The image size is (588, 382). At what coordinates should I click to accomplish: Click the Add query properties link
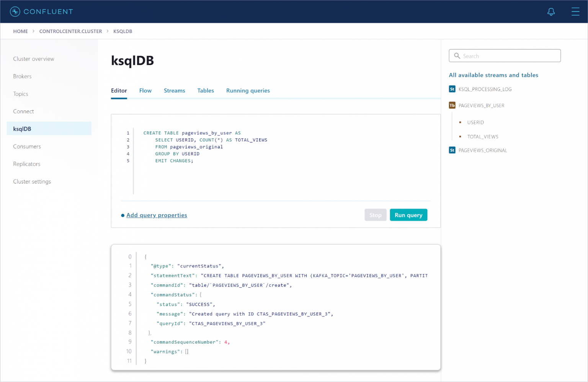tap(157, 215)
